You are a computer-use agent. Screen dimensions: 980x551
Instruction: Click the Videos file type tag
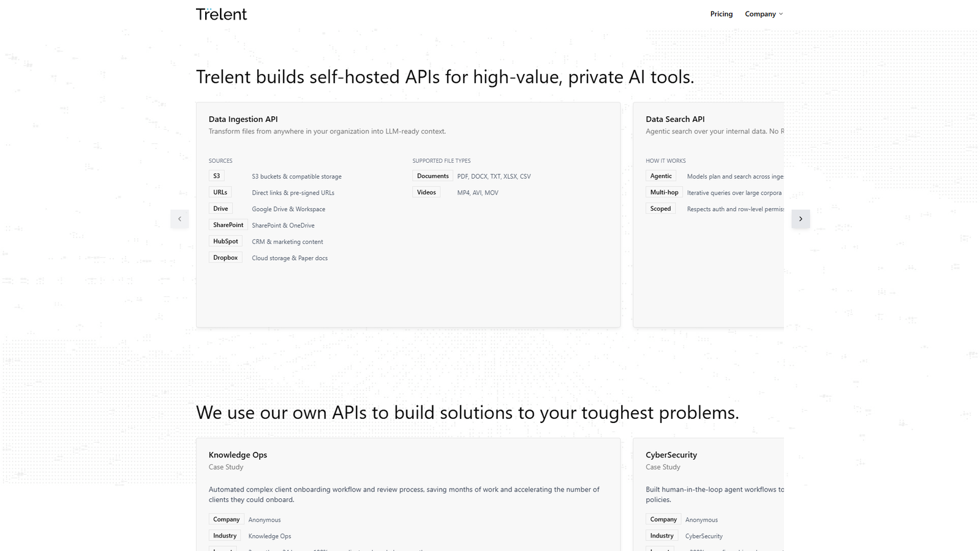tap(426, 192)
